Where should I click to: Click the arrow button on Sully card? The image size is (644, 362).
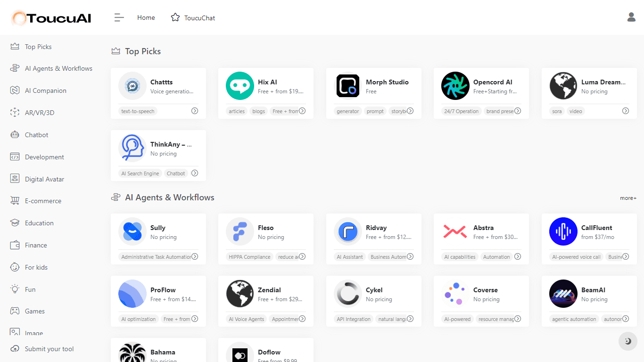[x=195, y=256]
